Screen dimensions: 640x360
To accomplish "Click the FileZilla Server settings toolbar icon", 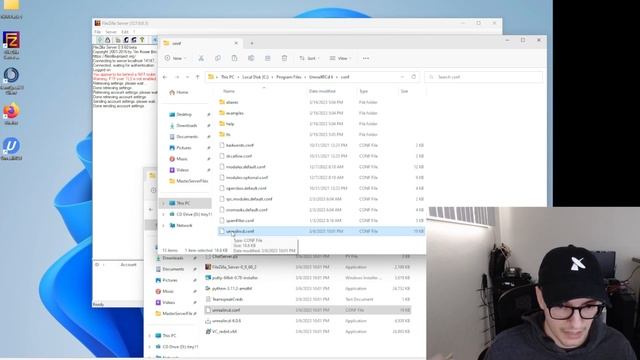I will (118, 40).
